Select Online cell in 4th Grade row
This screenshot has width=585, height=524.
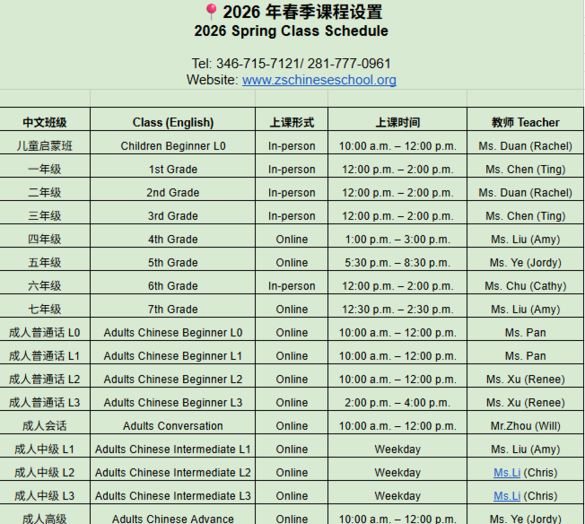tap(292, 236)
